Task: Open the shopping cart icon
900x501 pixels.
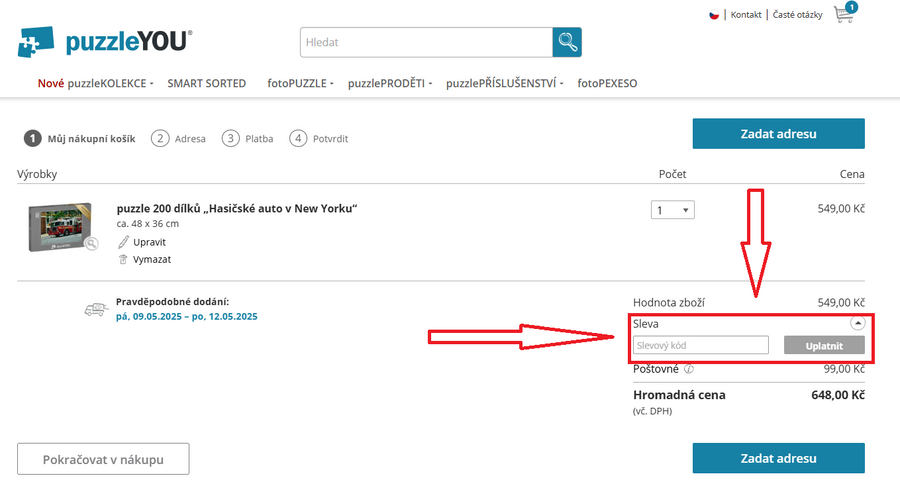Action: 845,15
